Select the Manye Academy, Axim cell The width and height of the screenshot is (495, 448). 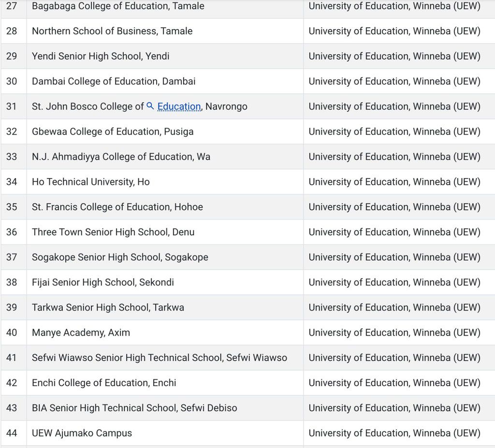coord(81,333)
